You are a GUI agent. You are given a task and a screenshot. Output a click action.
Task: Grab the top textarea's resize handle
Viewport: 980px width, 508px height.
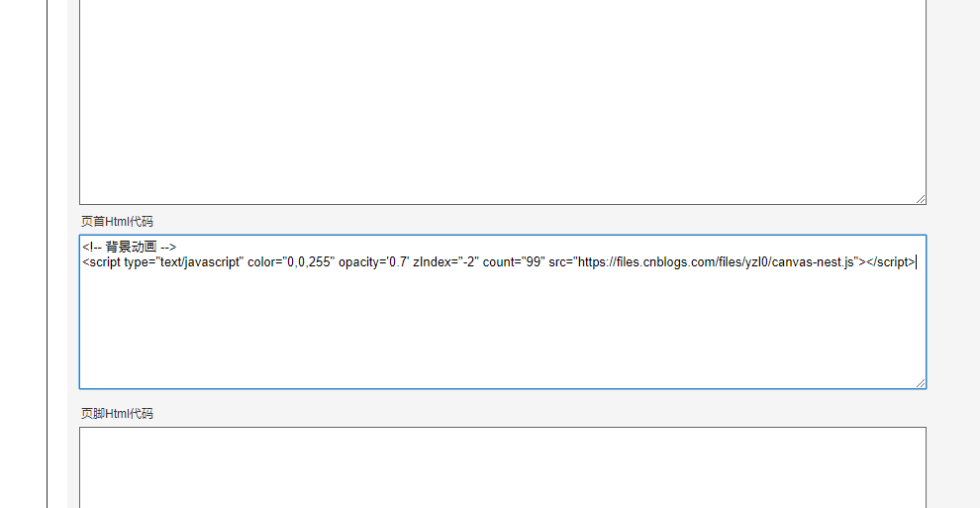921,199
